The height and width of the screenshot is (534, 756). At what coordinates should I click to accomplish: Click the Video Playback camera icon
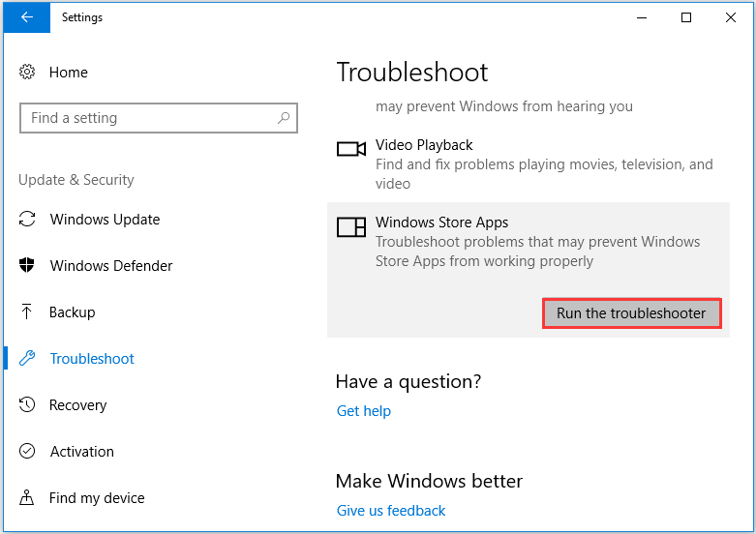[351, 149]
